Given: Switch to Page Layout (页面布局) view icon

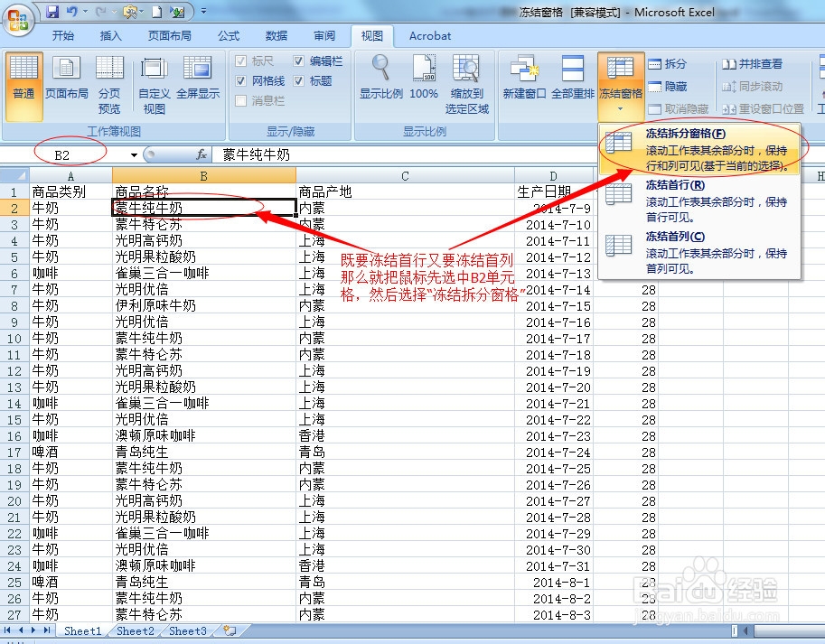Looking at the screenshot, I should pos(66,79).
